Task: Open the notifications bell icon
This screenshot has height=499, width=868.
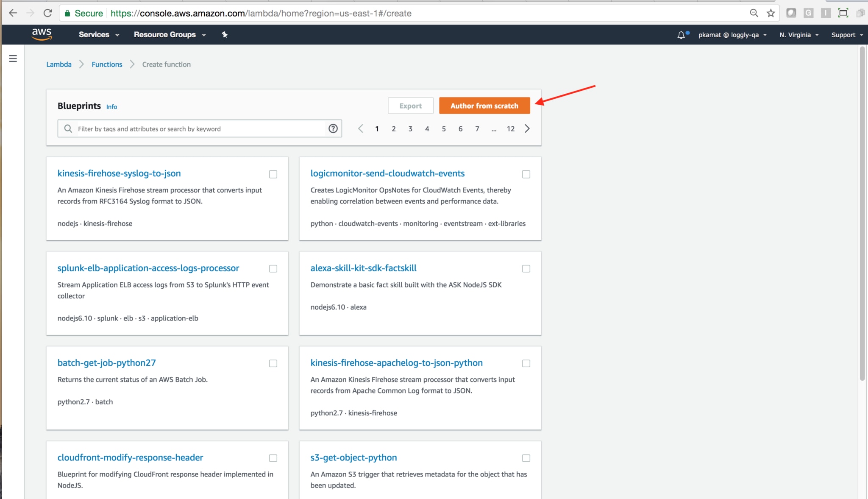Action: (x=681, y=35)
